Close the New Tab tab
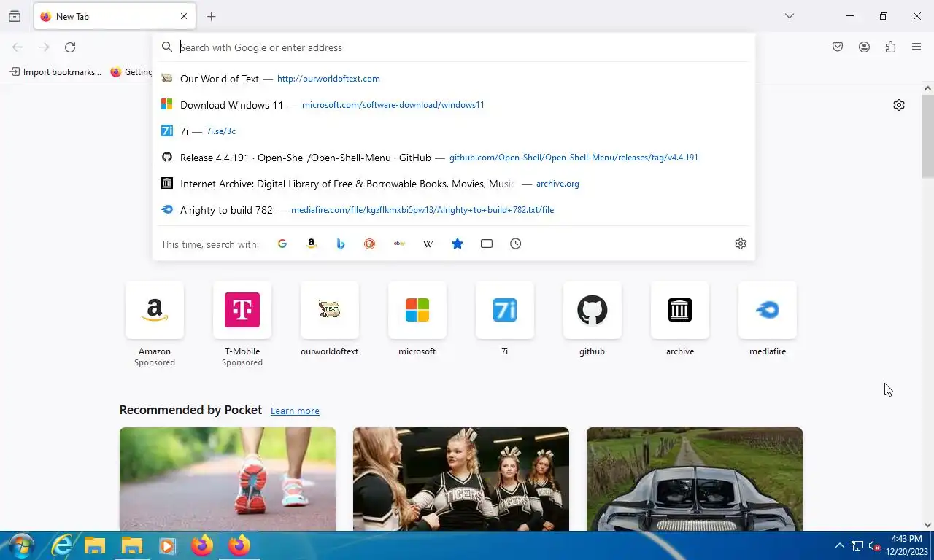 coord(184,16)
